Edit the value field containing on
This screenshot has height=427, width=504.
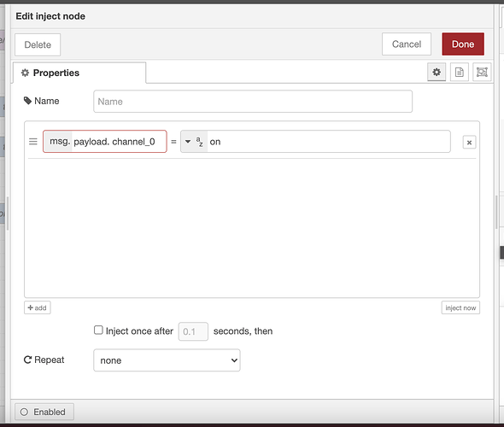329,142
